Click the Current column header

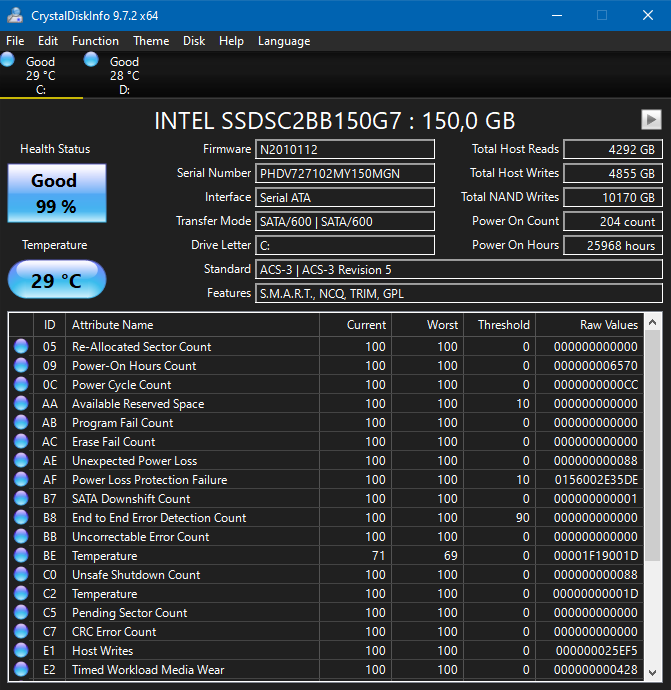click(x=356, y=325)
